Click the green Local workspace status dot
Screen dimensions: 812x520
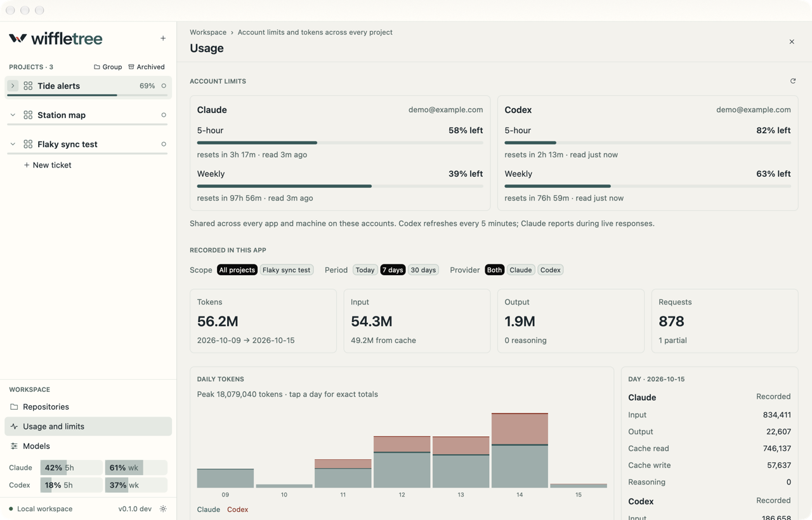(11, 509)
